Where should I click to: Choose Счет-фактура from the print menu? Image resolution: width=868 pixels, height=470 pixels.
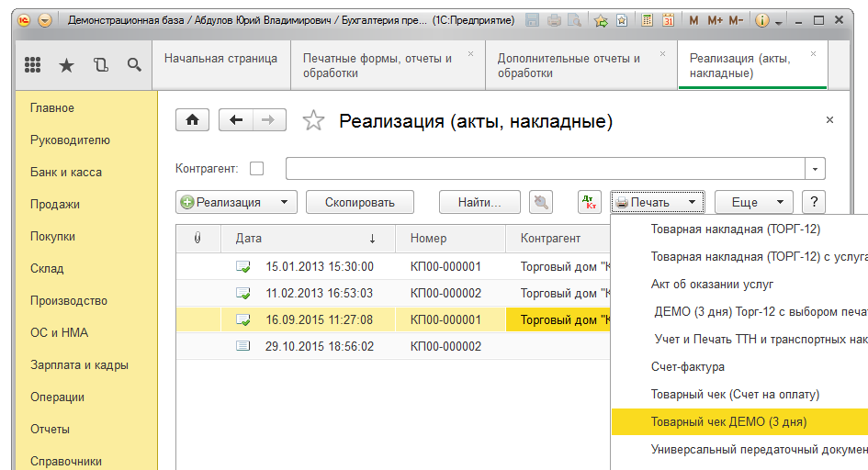688,367
